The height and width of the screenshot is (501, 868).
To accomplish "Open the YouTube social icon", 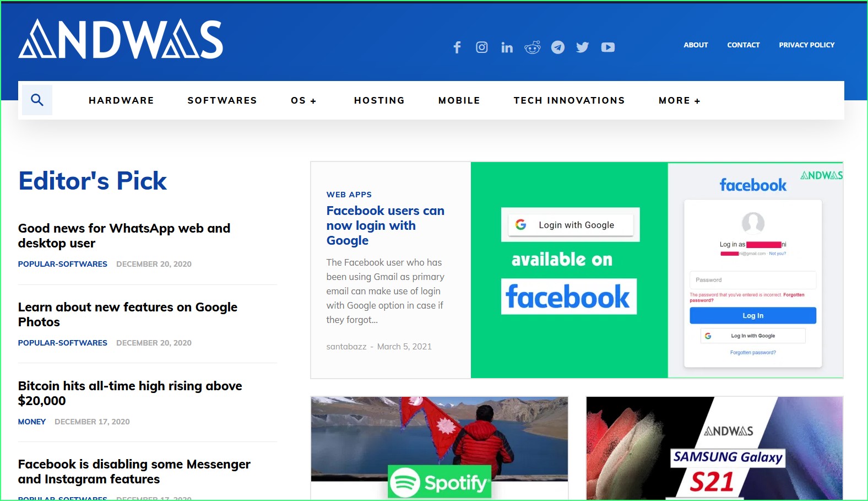I will [x=608, y=47].
